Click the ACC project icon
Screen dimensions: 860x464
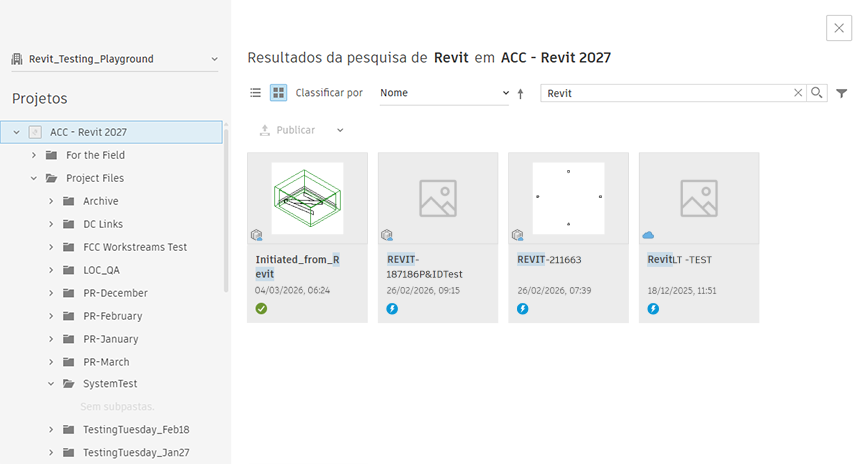point(35,132)
